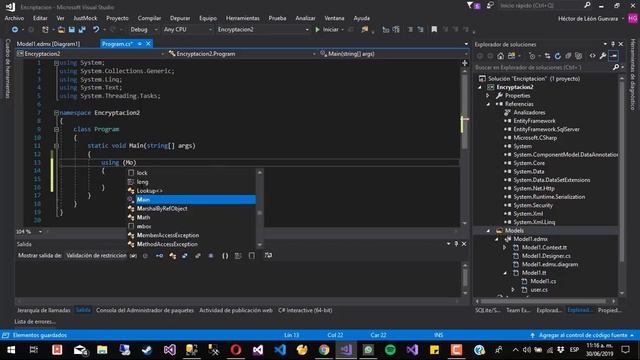The height and width of the screenshot is (360, 640).
Task: Open the Any CPU platform dropdown
Action: click(x=188, y=29)
